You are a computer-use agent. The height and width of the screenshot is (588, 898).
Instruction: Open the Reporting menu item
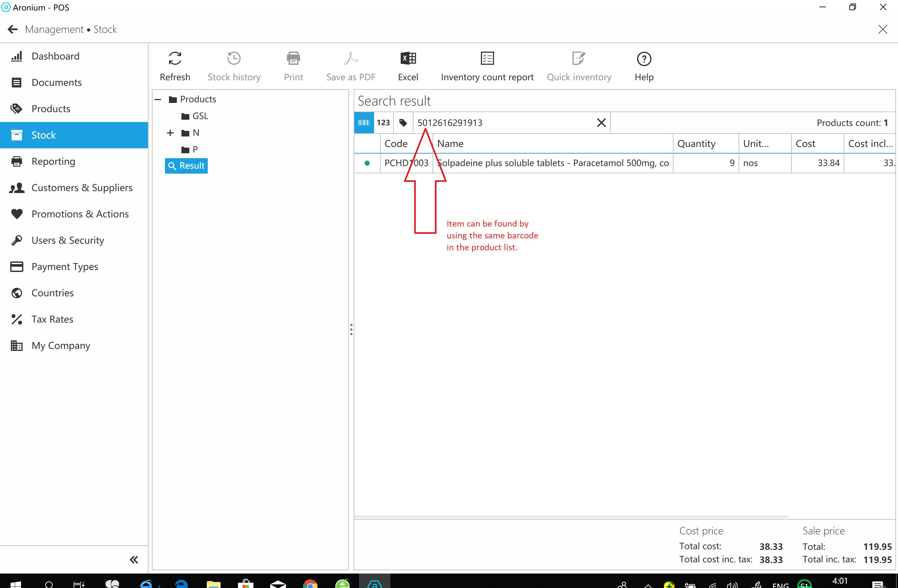(53, 161)
